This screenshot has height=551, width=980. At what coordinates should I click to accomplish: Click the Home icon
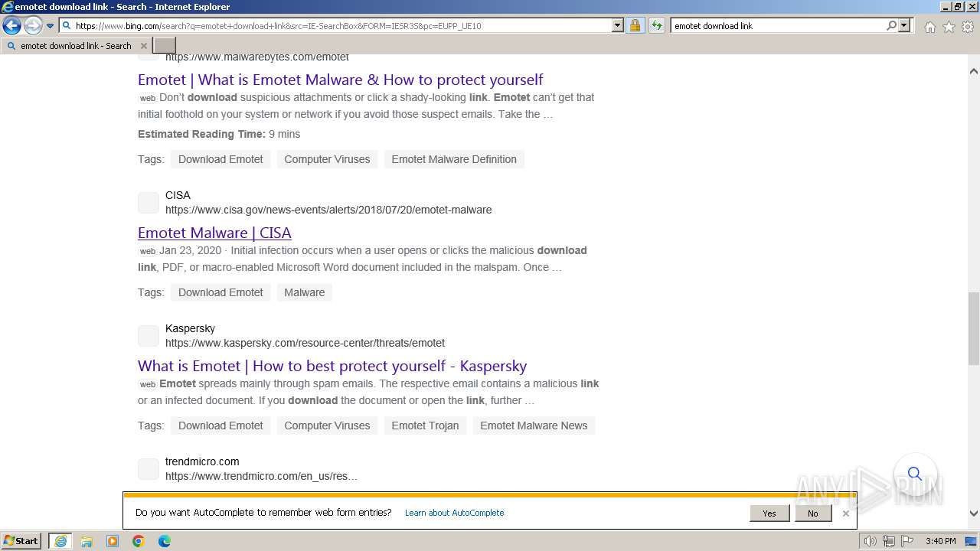[x=929, y=27]
